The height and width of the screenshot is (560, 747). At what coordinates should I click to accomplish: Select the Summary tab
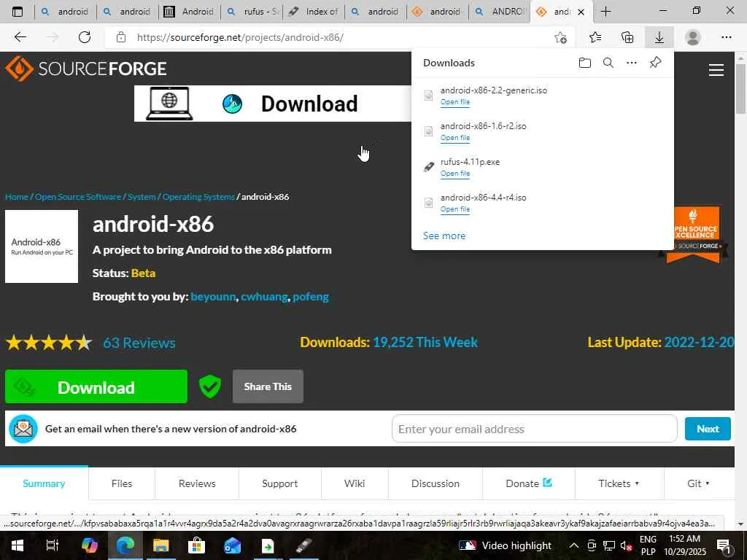pyautogui.click(x=44, y=483)
